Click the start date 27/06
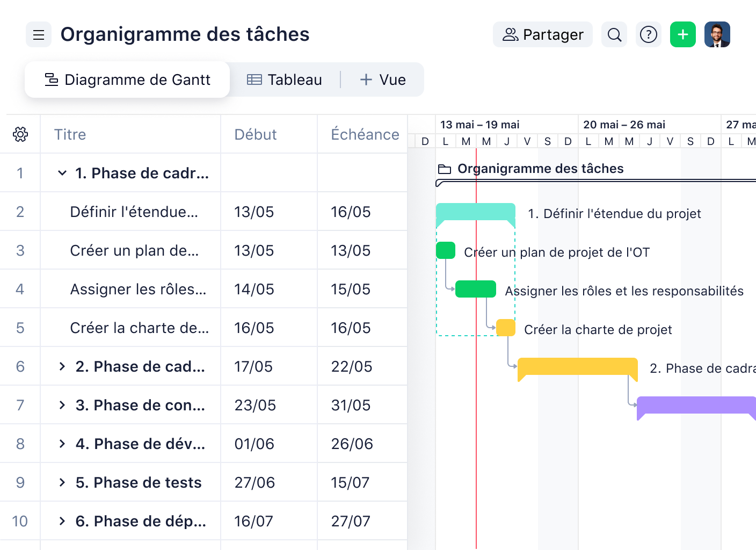Screen dimensions: 756x550 click(255, 483)
